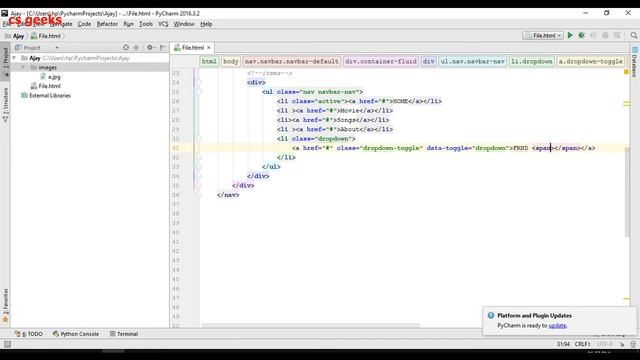Click the editor vertical scrollbar thumb
This screenshot has width=640, height=360.
(x=627, y=192)
